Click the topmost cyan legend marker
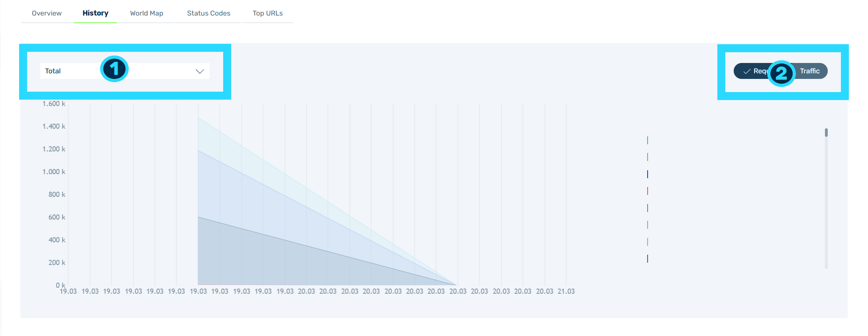 648,140
